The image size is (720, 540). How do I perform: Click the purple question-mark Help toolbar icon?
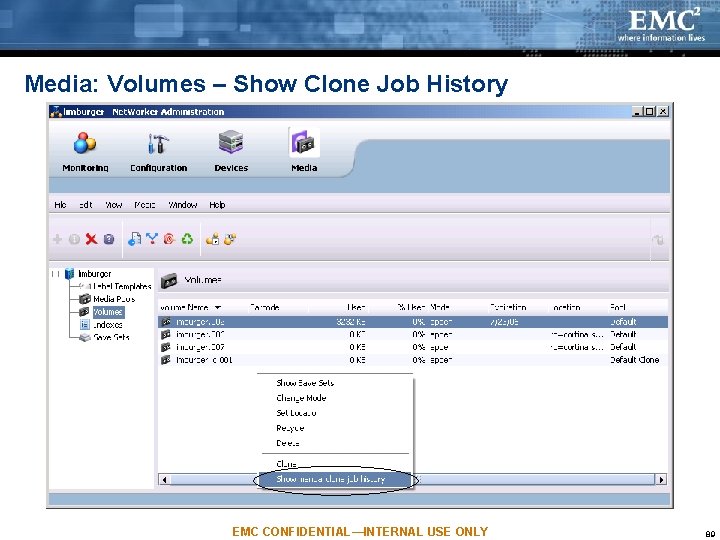tap(109, 239)
